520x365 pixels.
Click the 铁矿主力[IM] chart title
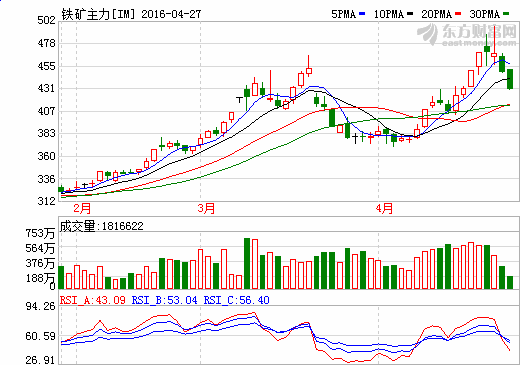99,14
